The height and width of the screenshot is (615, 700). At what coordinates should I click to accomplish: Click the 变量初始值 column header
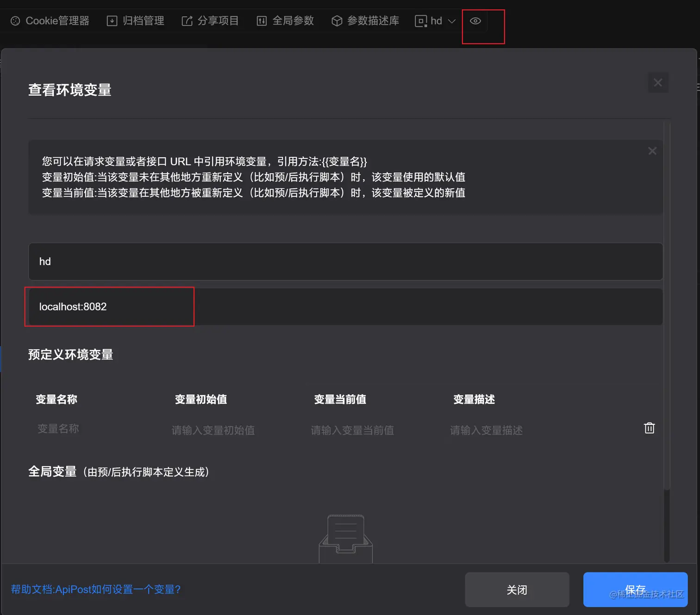click(201, 399)
